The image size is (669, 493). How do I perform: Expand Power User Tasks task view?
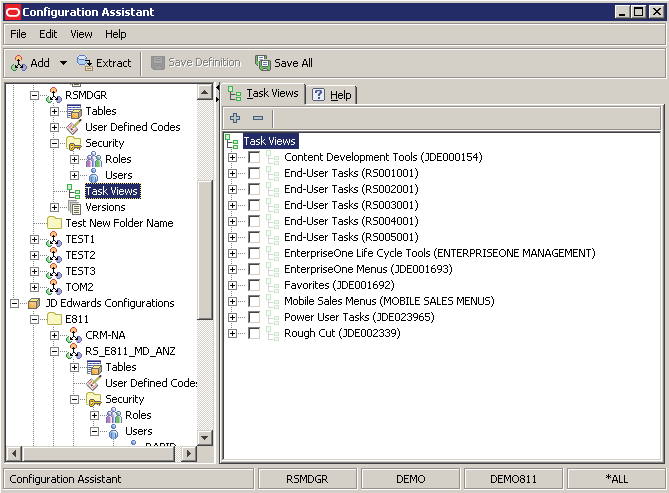click(232, 318)
